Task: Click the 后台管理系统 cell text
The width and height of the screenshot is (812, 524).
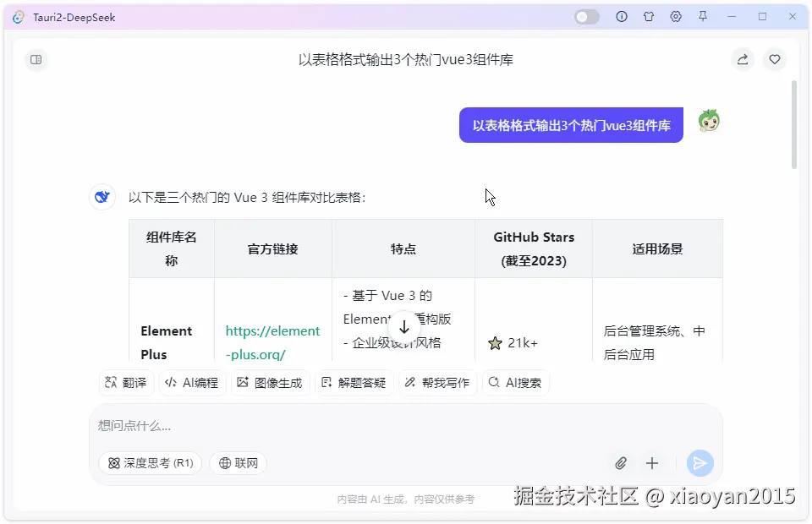Action: (x=654, y=342)
